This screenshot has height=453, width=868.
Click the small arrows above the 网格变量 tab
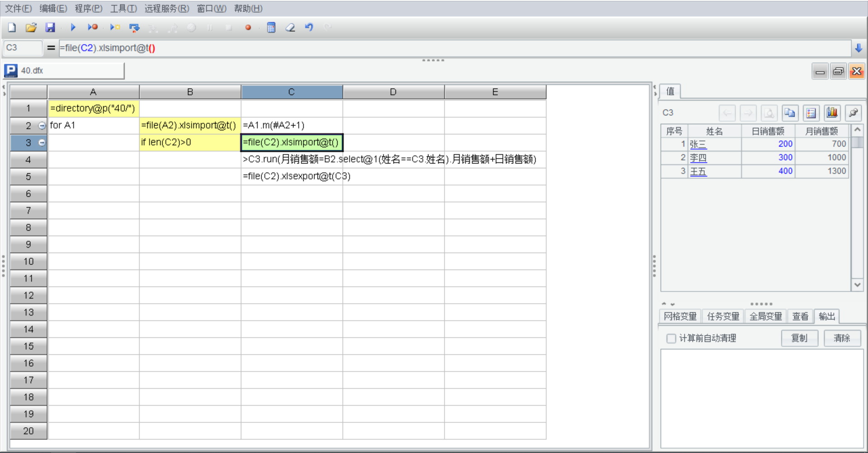[x=668, y=304]
